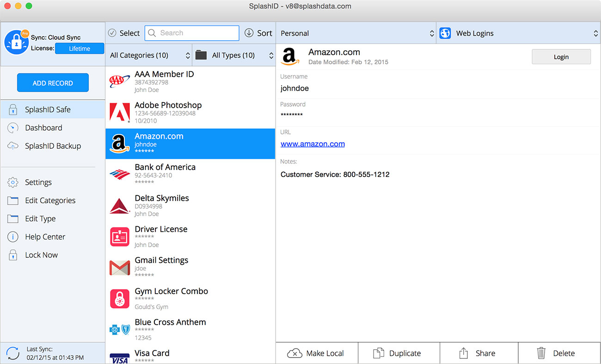Screen dimensions: 601x364
Task: Click the Bank of America logo icon
Action: [120, 175]
